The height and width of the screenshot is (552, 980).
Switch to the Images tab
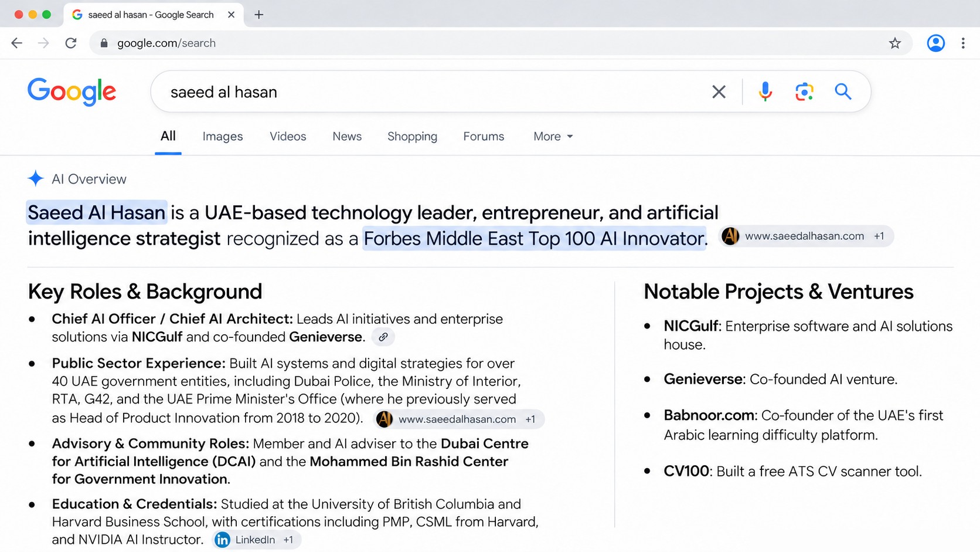click(x=223, y=136)
